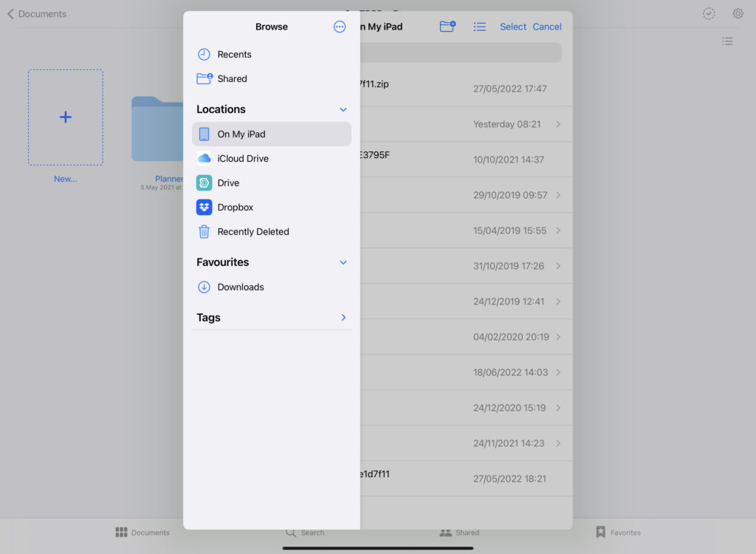
Task: Tap the New document tile
Action: tap(66, 117)
